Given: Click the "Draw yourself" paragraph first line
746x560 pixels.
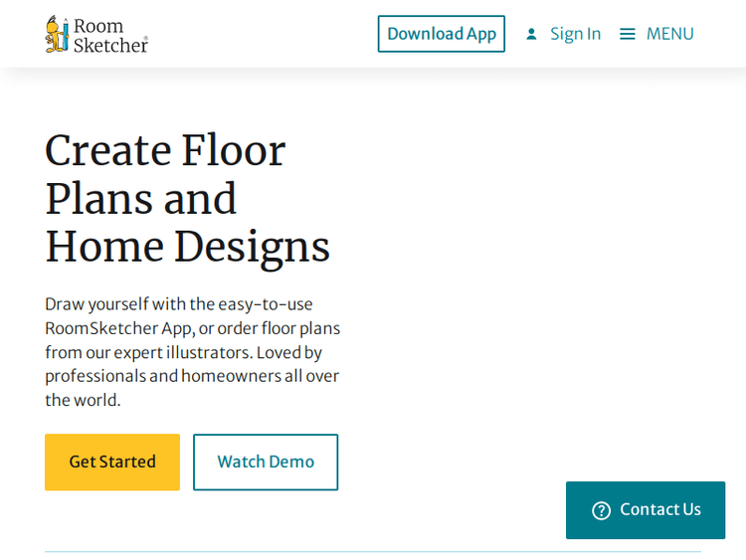Looking at the screenshot, I should tap(179, 304).
